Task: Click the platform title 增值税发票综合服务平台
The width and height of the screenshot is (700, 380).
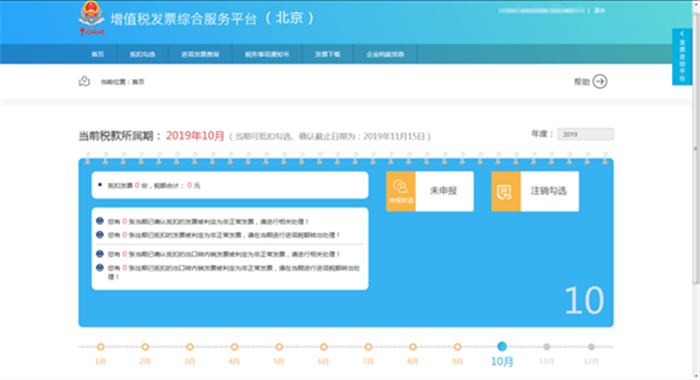Action: pos(183,19)
